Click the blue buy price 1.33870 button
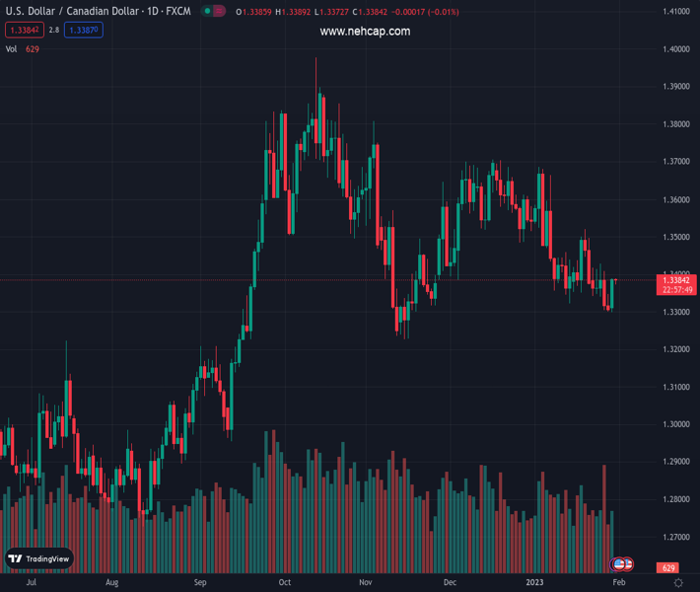 pyautogui.click(x=86, y=31)
